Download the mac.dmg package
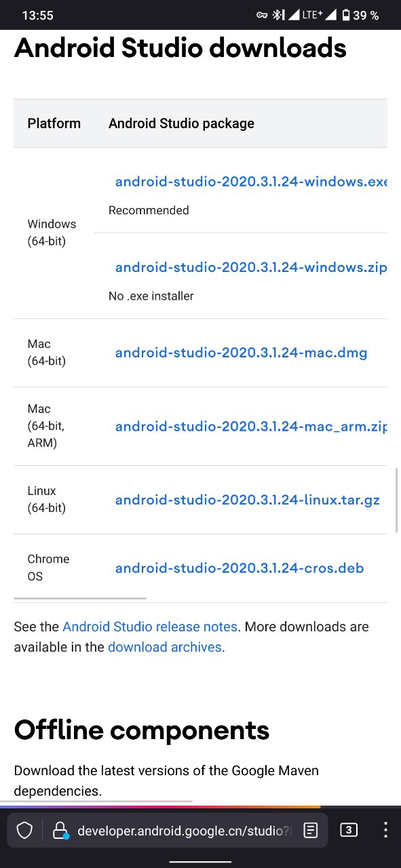This screenshot has width=401, height=868. tap(241, 353)
